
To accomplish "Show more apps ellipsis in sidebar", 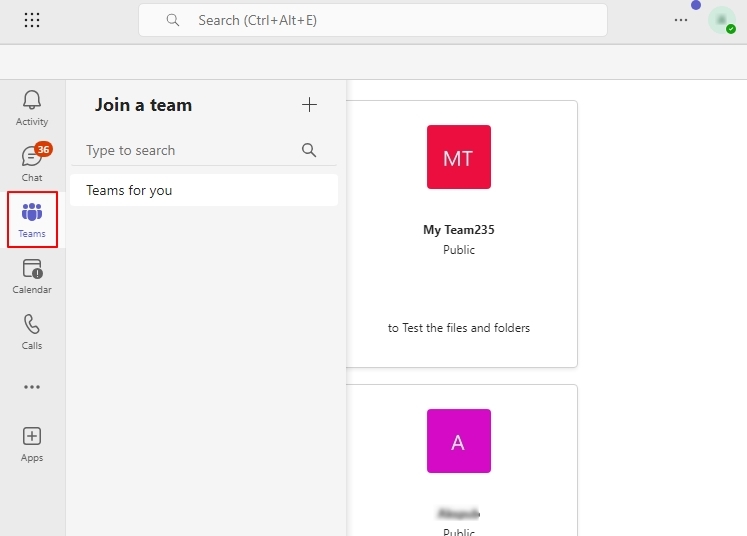I will (x=32, y=387).
